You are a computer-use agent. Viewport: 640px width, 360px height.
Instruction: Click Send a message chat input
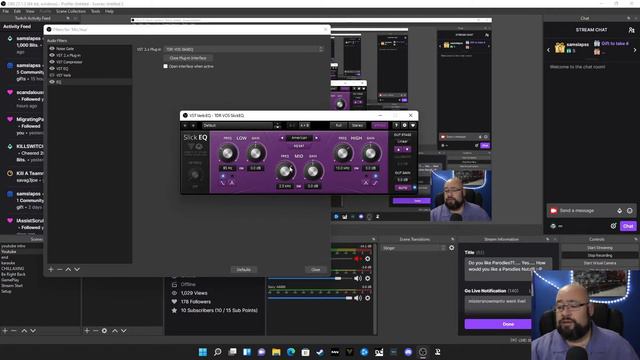coord(590,211)
